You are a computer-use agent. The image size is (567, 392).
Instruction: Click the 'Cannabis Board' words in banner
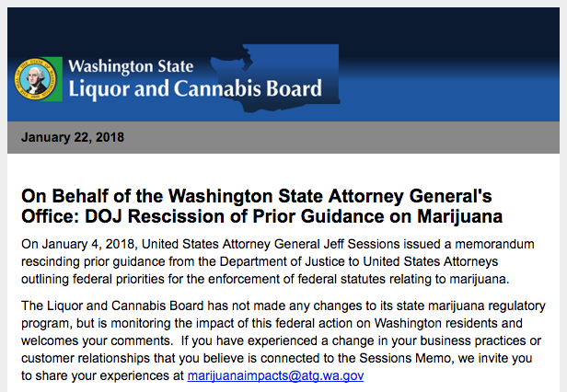click(248, 88)
